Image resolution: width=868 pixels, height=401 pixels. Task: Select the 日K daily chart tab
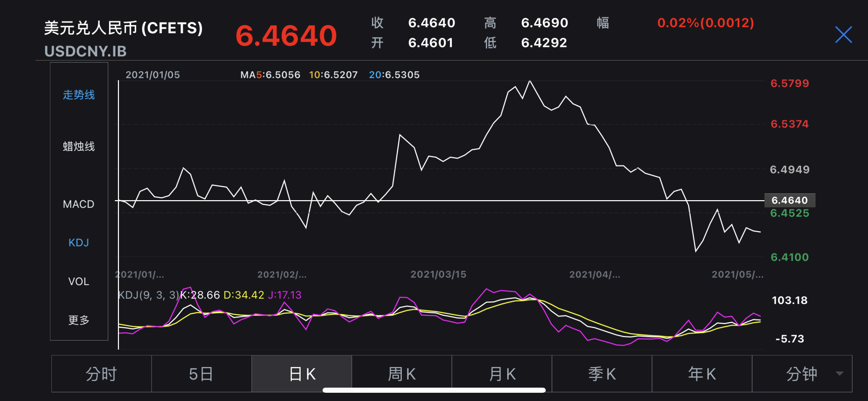[x=302, y=374]
